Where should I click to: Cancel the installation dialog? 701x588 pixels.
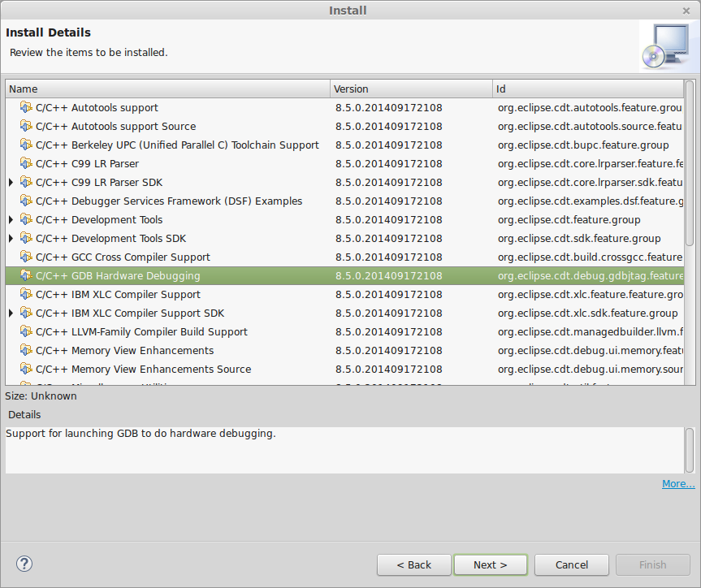point(572,564)
